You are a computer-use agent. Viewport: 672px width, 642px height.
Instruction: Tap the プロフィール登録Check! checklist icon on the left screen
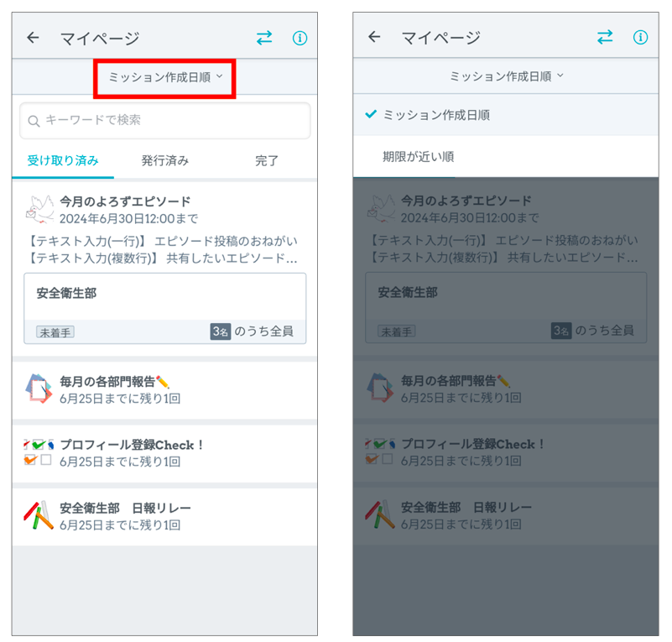click(39, 452)
